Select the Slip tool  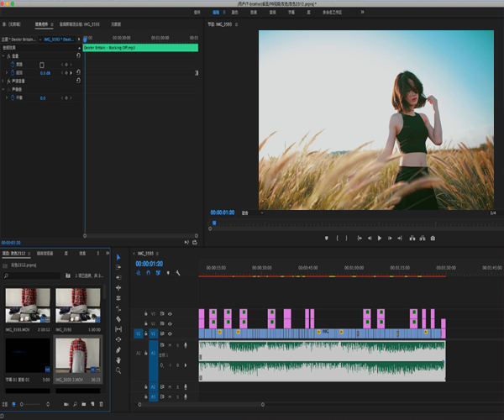[118, 329]
